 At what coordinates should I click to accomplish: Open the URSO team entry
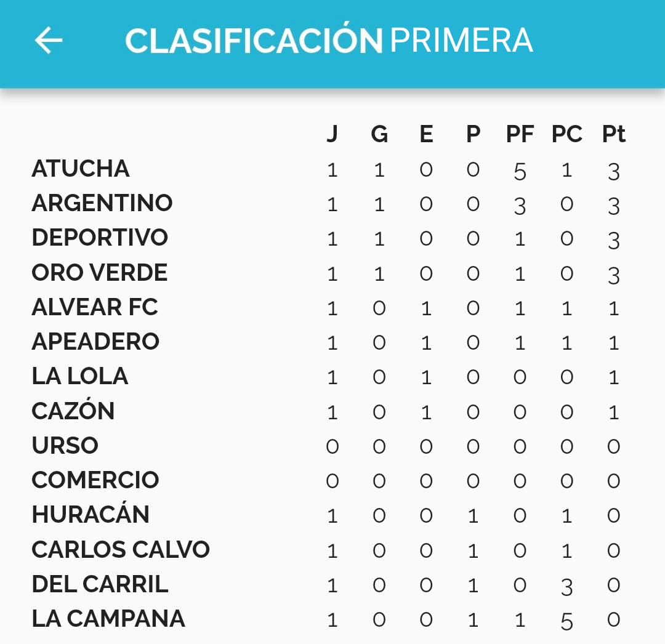point(65,445)
